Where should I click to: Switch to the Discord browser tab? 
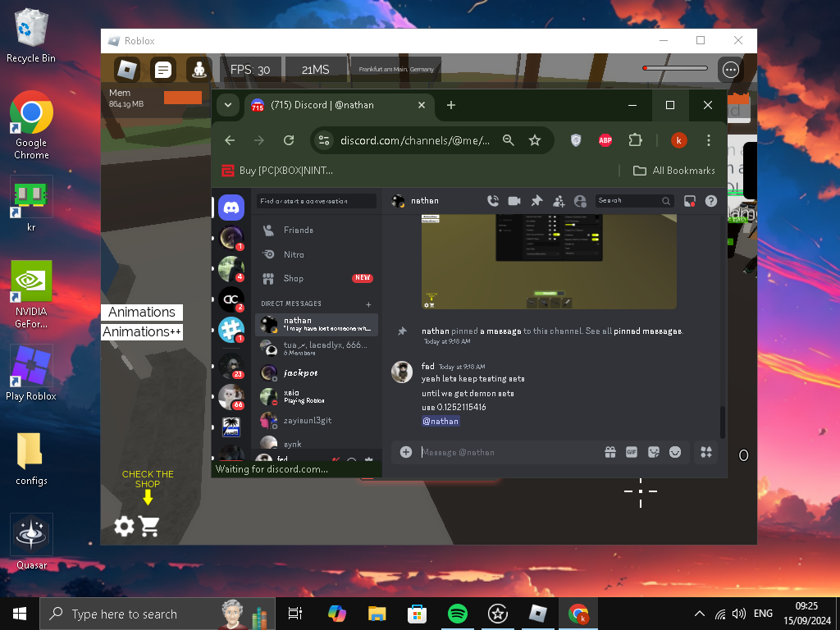(339, 105)
